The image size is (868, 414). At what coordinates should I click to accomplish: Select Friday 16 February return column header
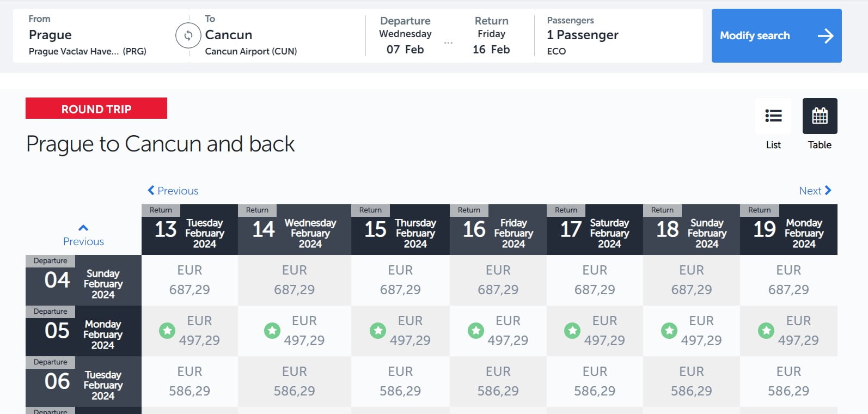[498, 230]
